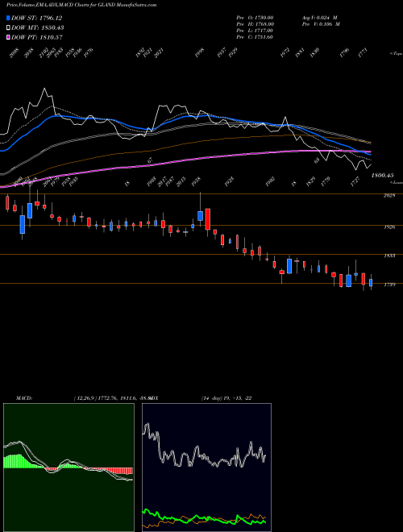The width and height of the screenshot is (403, 532).
Task: Select the 'DOW MT: 1850.43' legend text
Action: coord(38,28)
